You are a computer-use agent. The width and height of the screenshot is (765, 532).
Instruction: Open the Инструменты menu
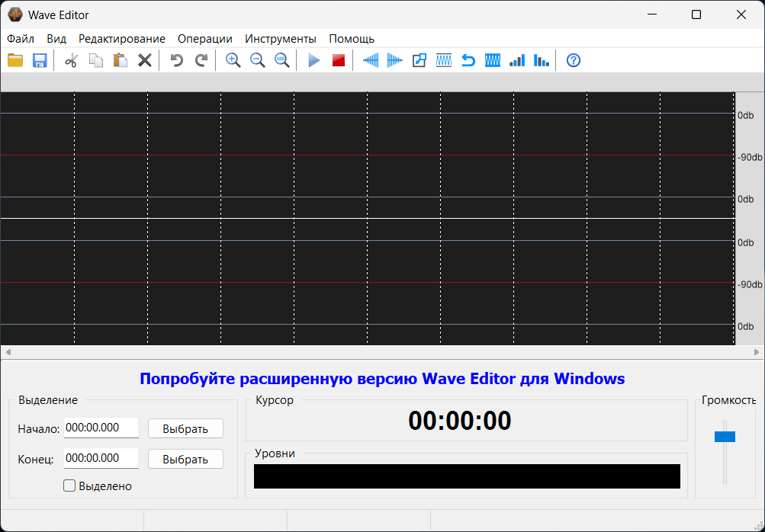(x=280, y=39)
